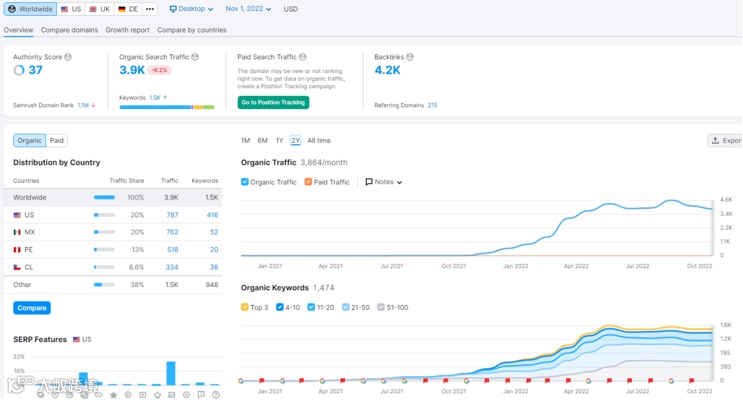Screen dimensions: 743x400
Task: Click the square video play icon in SERP Features
Action: click(143, 395)
